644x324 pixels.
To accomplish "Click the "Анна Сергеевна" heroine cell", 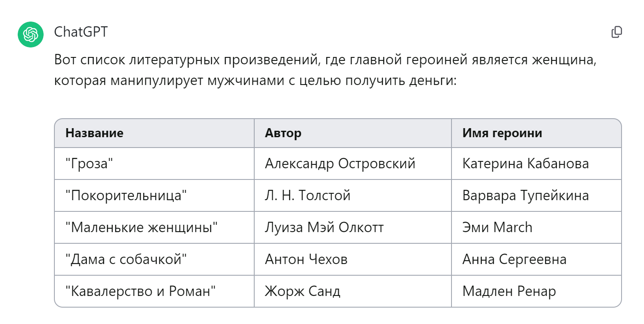I will (514, 259).
